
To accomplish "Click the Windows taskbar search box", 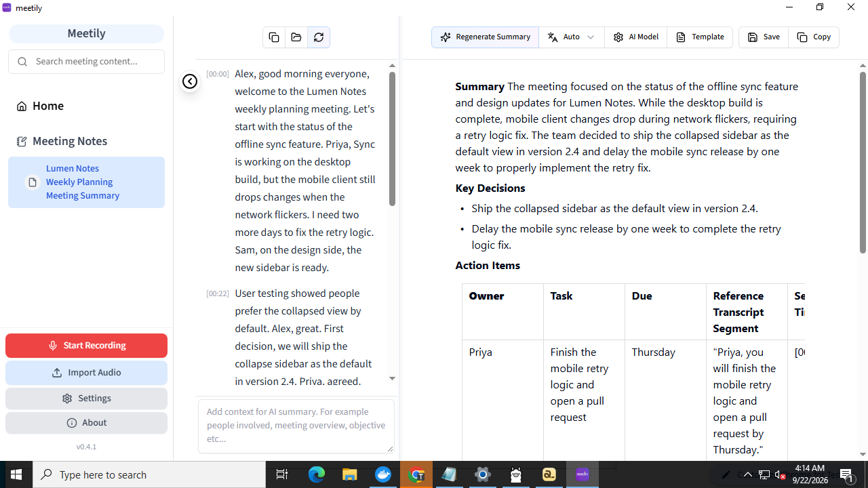I will [x=149, y=474].
